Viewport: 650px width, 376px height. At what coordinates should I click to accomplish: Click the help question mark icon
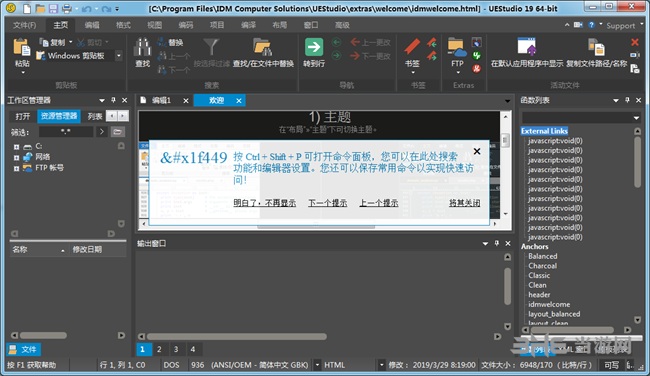[x=592, y=25]
